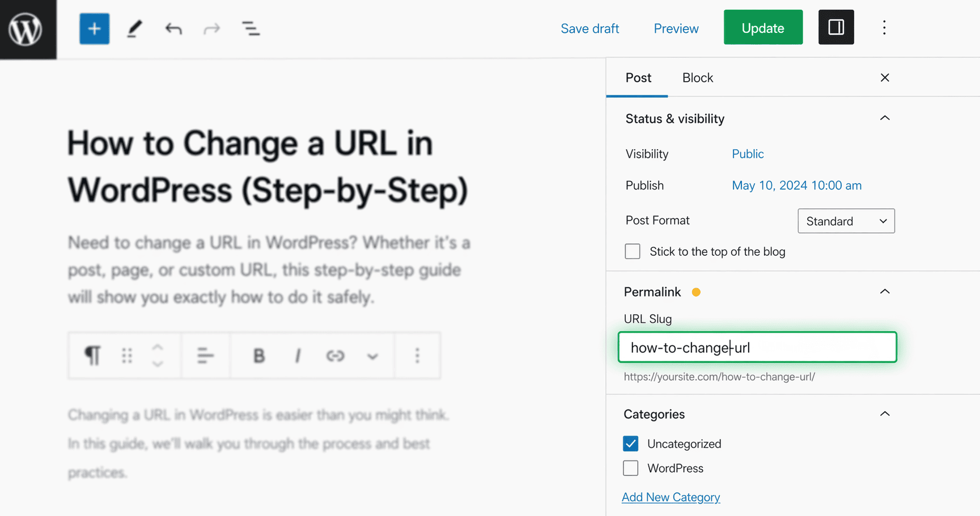Select the pencil Tools icon
980x516 pixels.
(x=134, y=28)
